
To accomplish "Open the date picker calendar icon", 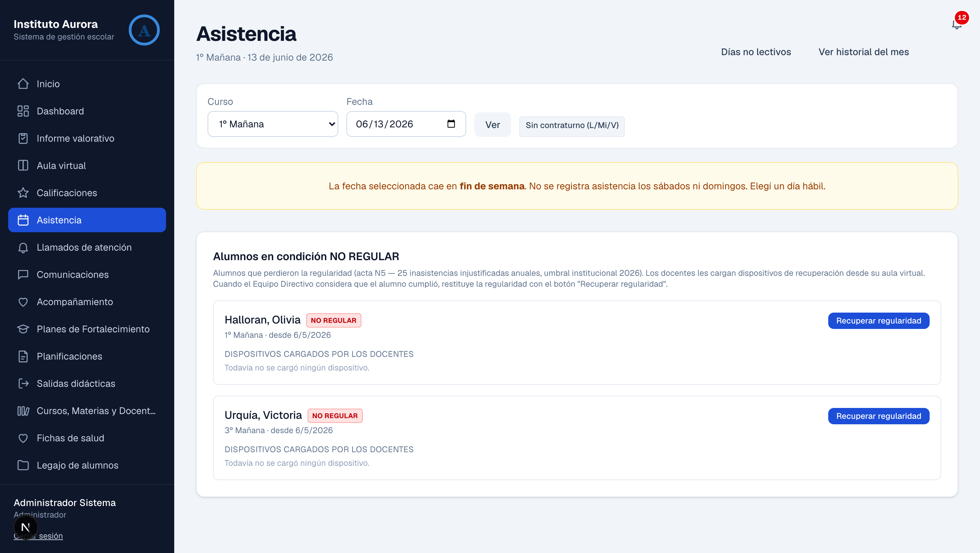I will pyautogui.click(x=451, y=124).
